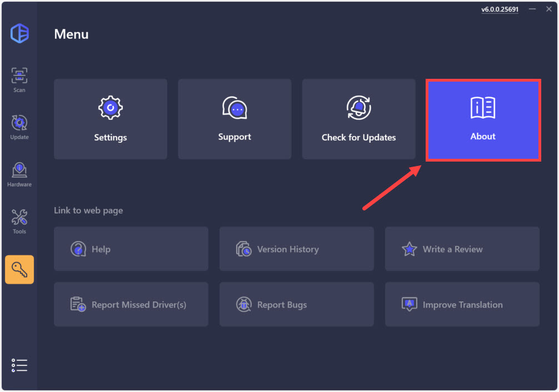
Task: Open the Settings tile
Action: (111, 119)
